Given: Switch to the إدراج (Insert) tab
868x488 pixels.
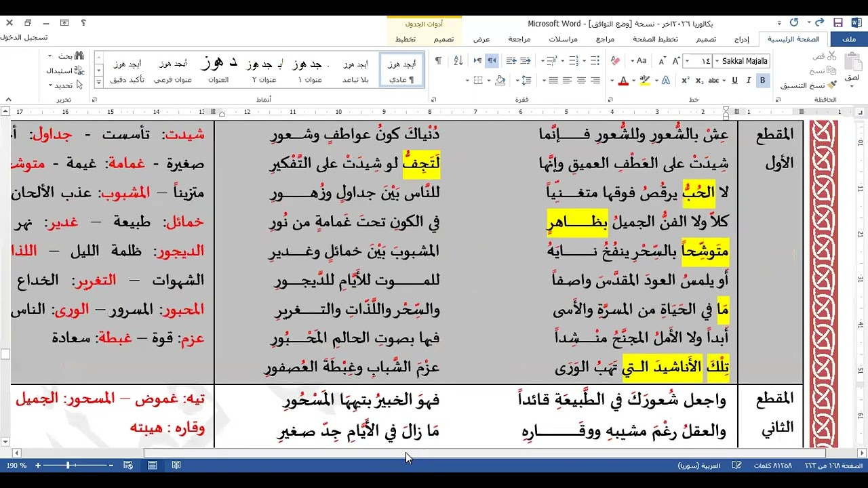Looking at the screenshot, I should point(742,39).
